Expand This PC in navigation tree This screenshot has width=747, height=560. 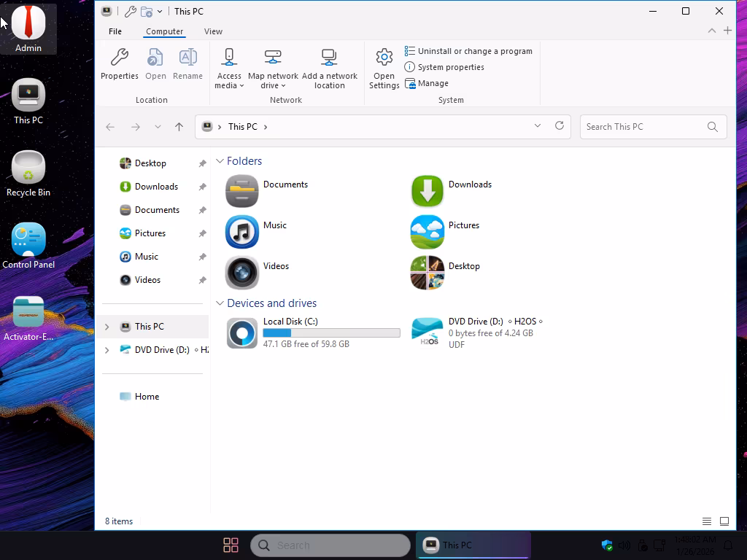click(x=107, y=327)
